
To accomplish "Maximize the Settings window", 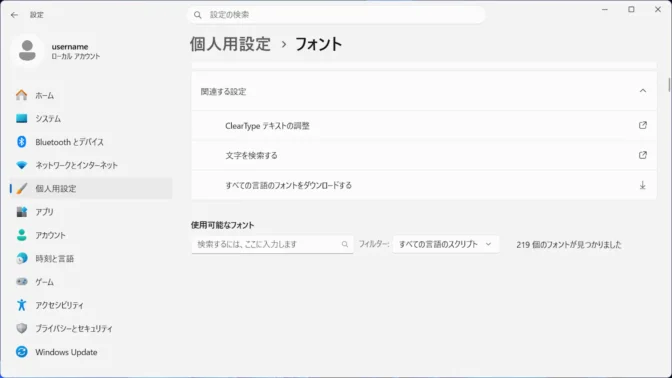I will pyautogui.click(x=631, y=9).
